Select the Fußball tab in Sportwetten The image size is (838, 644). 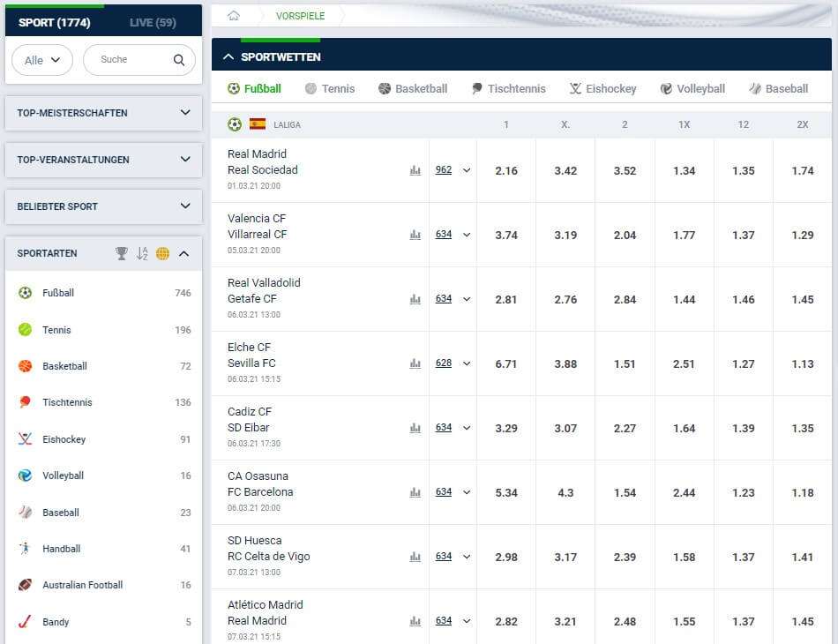[x=254, y=89]
